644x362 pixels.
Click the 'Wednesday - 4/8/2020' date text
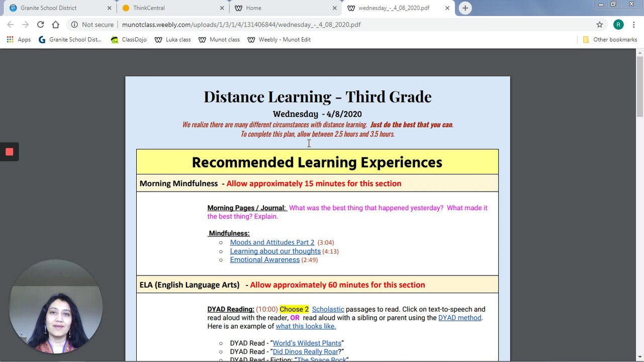tap(317, 114)
